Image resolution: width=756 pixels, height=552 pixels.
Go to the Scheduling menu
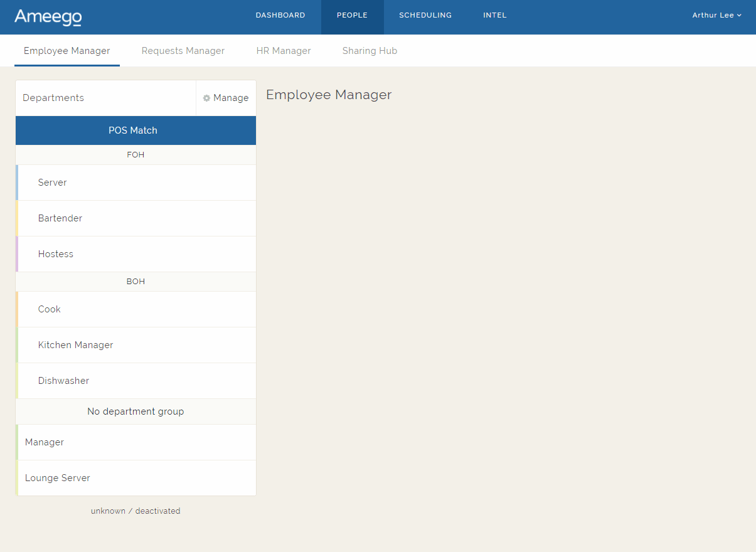[x=425, y=16]
